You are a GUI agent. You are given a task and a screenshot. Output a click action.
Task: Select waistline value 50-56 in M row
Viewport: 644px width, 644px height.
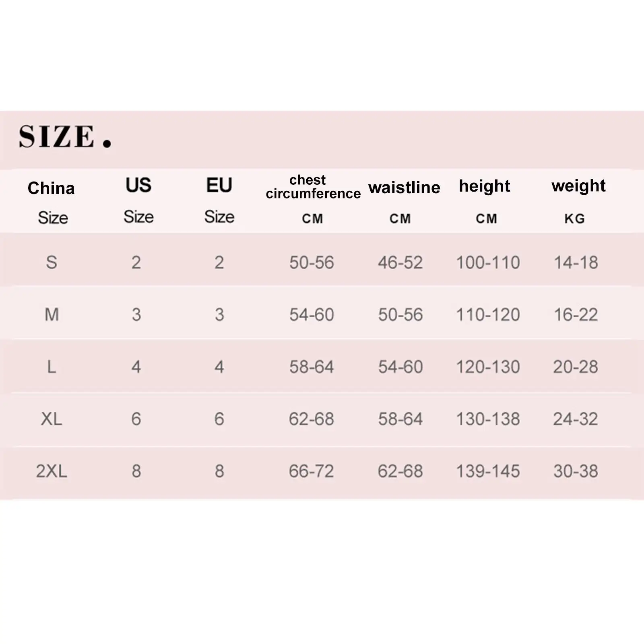(400, 314)
